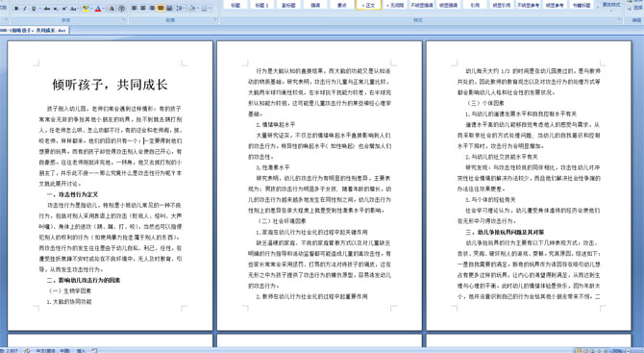
Task: Click the title 倾听孩子，共同成长
Action: (x=110, y=85)
